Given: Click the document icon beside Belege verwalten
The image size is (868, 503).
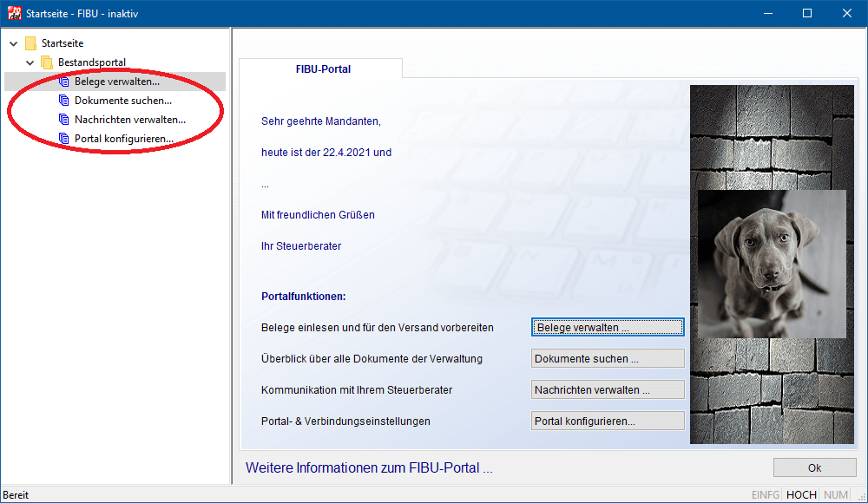Looking at the screenshot, I should [63, 82].
